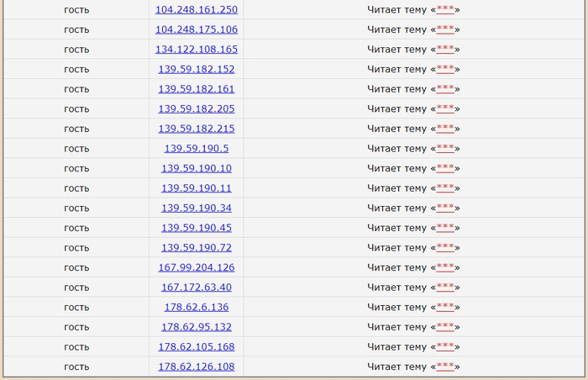Open IP address 139.59.182.161 link
588x380 pixels.
[197, 89]
